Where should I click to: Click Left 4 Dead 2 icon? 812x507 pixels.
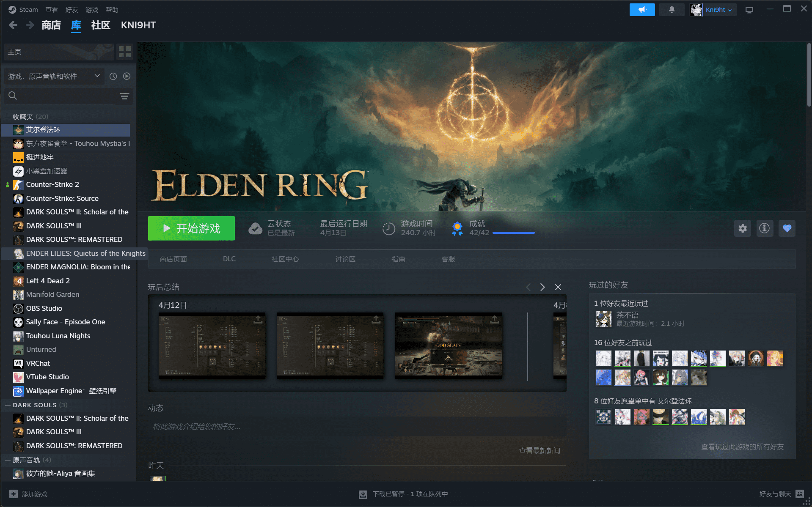(18, 281)
